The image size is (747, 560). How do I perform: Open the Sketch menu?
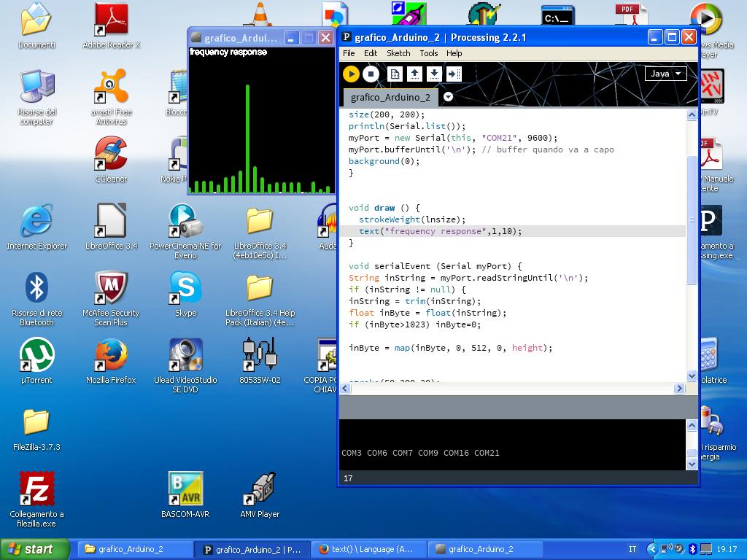coord(398,53)
